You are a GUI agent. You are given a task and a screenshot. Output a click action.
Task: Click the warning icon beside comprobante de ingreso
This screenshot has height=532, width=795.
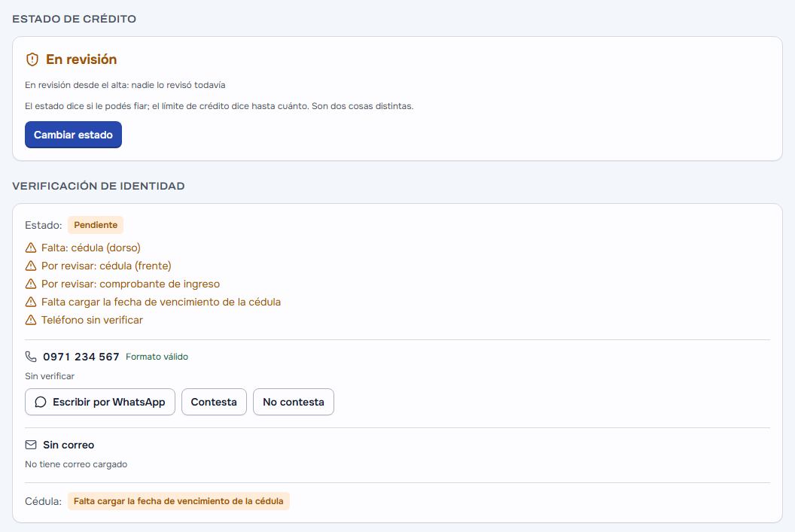[31, 284]
